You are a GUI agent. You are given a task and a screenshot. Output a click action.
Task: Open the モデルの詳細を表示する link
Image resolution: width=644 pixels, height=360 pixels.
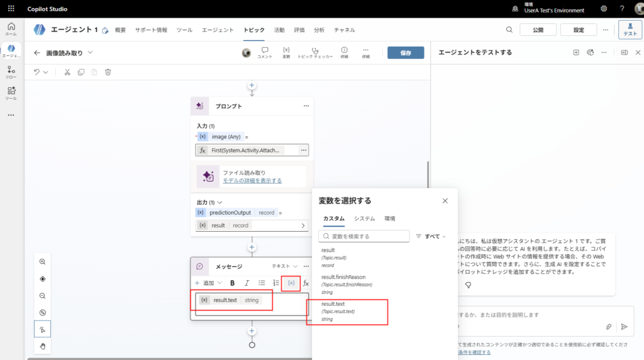tap(252, 180)
